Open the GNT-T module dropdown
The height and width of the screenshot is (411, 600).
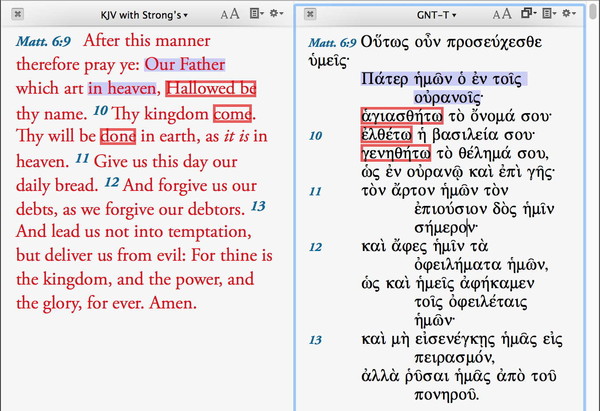click(x=437, y=15)
